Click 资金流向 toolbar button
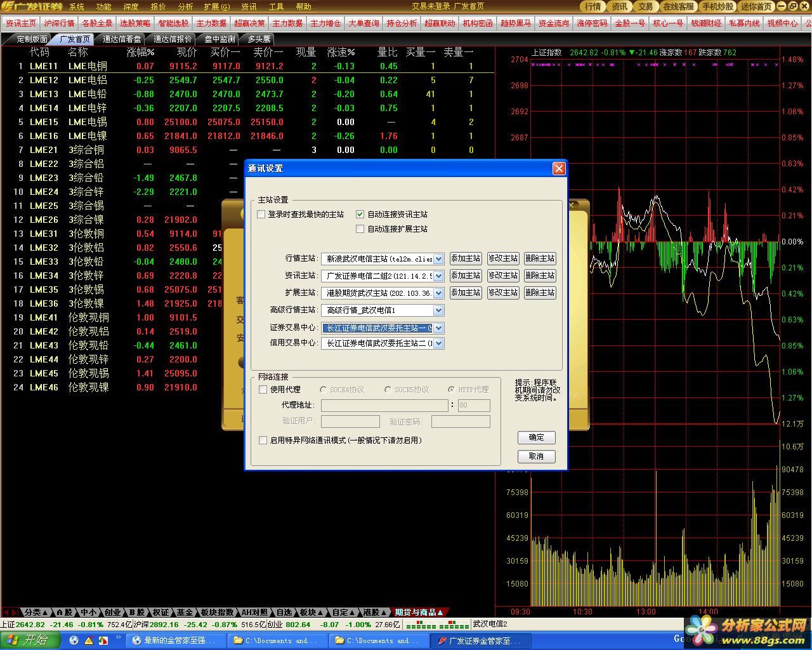812x650 pixels. (x=554, y=23)
